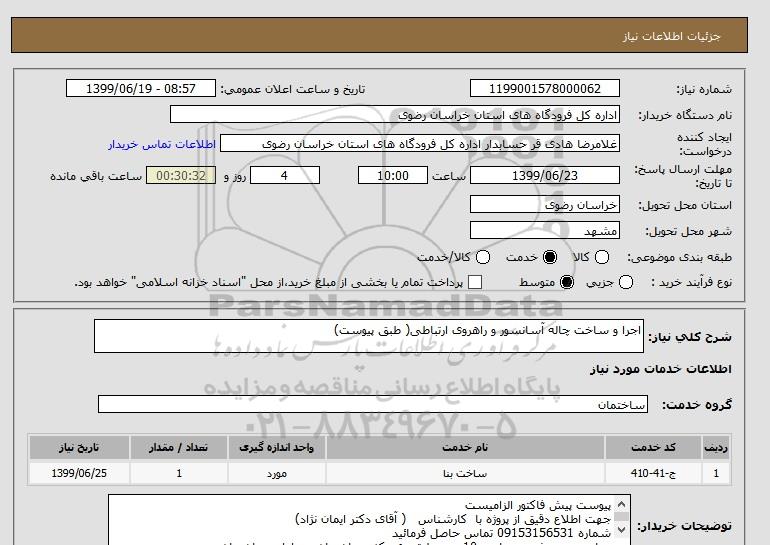Click the need date cell 1399/06/25
This screenshot has height=545, width=770.
point(79,473)
